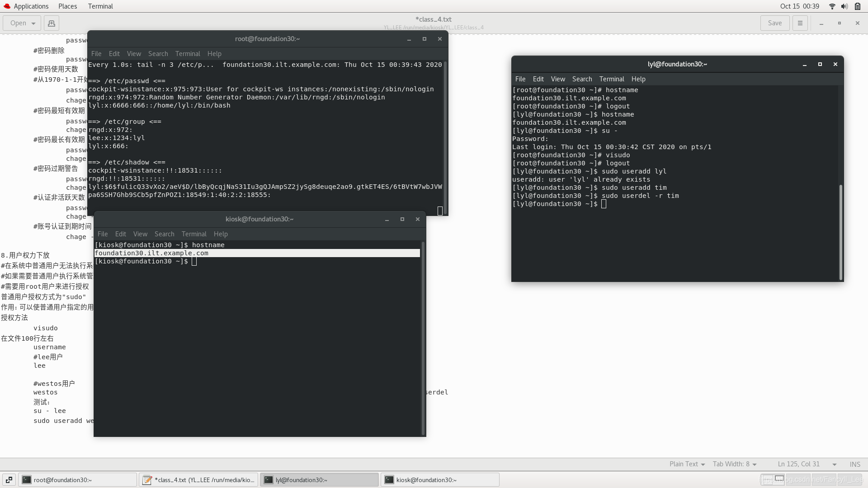Viewport: 868px width, 488px height.
Task: Switch to class_4.txt taskbar entry
Action: point(199,480)
